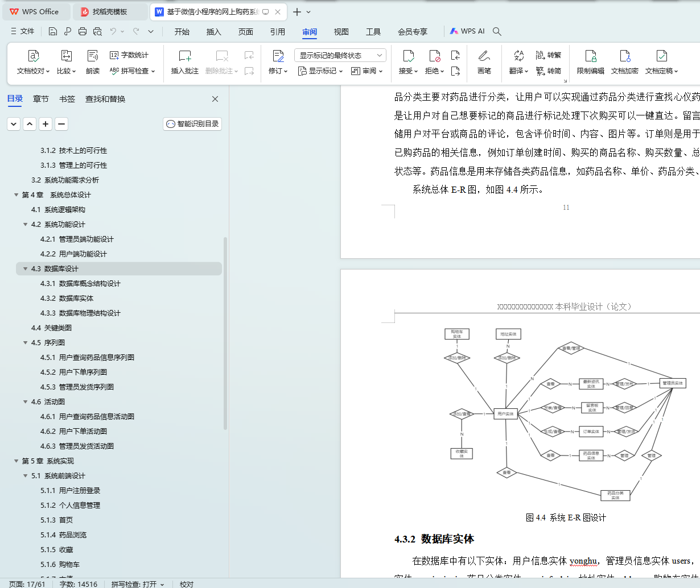Switch to 工具 ribbon tab

tap(373, 32)
